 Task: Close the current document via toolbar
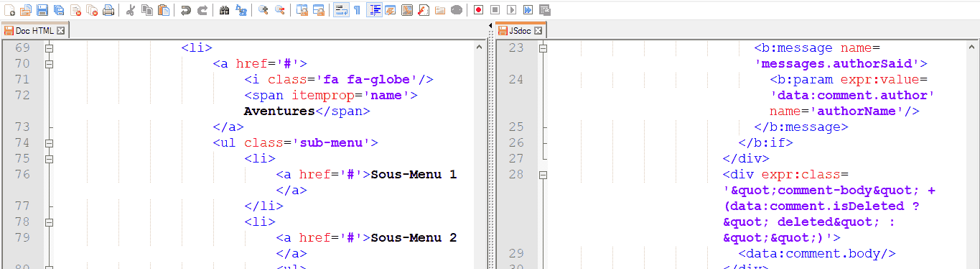(75, 10)
